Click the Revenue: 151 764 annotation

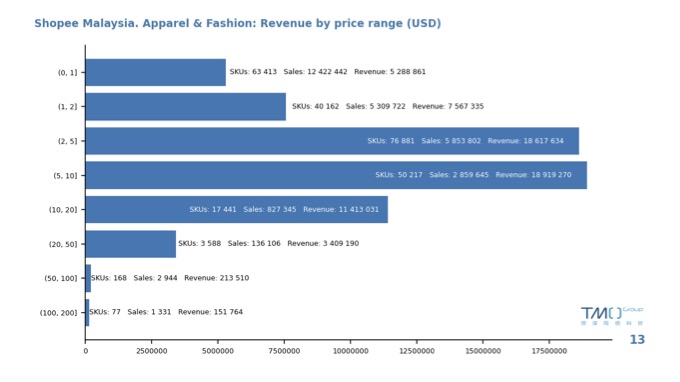210,312
